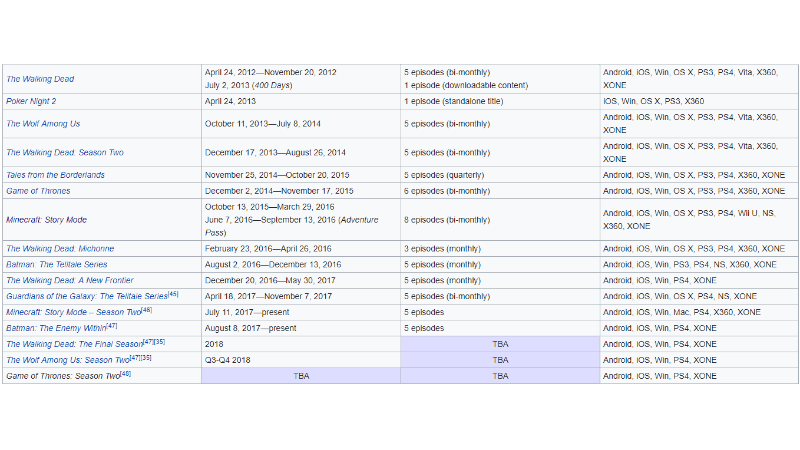This screenshot has width=800, height=450.
Task: Follow the Batman: The Enemy Within link
Action: tap(55, 328)
